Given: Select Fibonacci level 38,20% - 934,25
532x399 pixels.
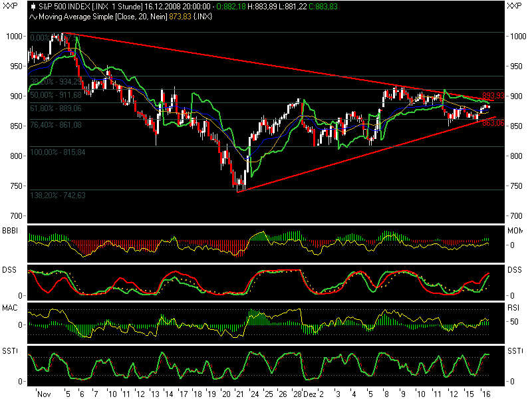Looking at the screenshot, I should (56, 81).
